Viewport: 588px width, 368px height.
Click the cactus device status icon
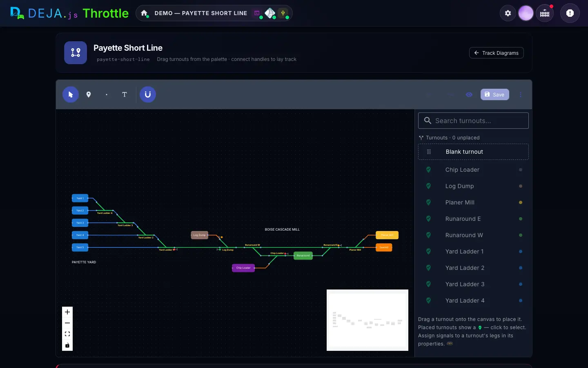pyautogui.click(x=283, y=13)
